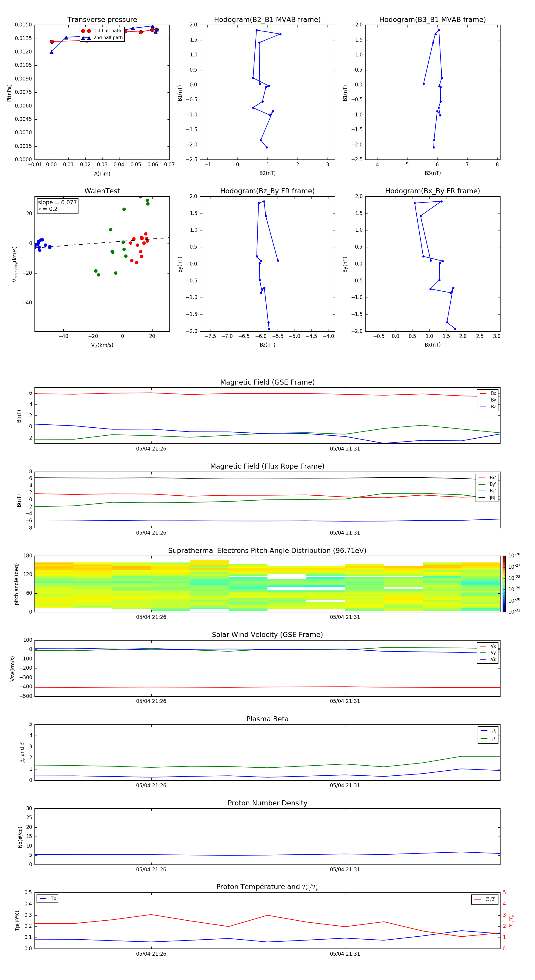Select "Bz'" in the Flux Rope legend

point(487,491)
